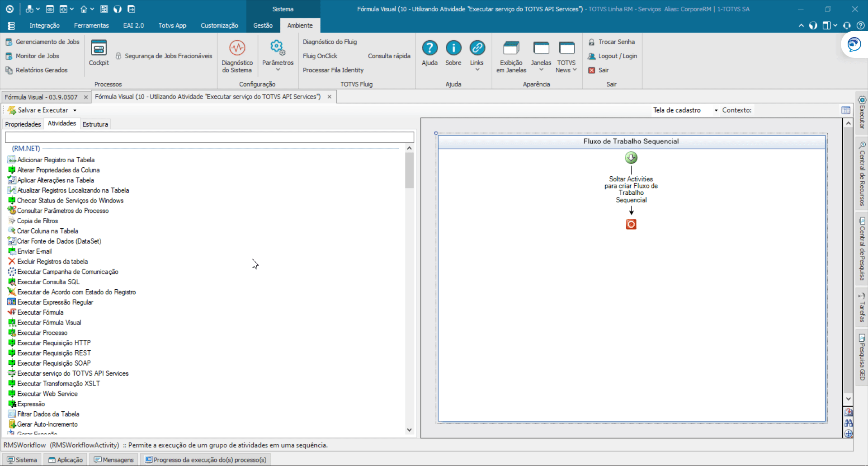Switch to the Propriedades tab

(x=23, y=124)
